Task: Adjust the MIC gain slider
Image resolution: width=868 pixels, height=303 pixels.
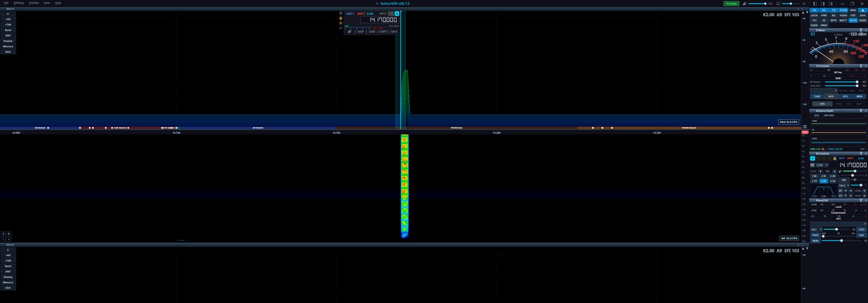Action: [837, 229]
